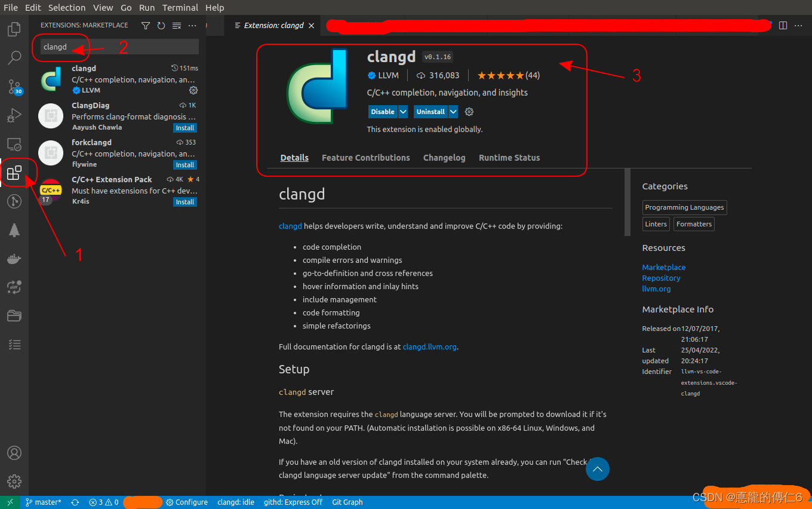Install the C/C++ Extension Pack
The height and width of the screenshot is (509, 812).
point(185,202)
